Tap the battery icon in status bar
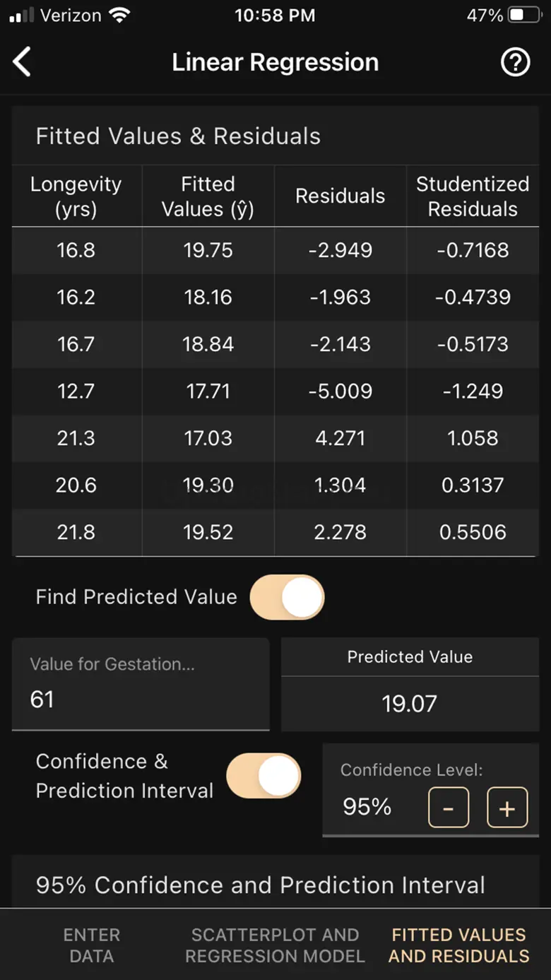Image resolution: width=551 pixels, height=980 pixels. tap(525, 16)
